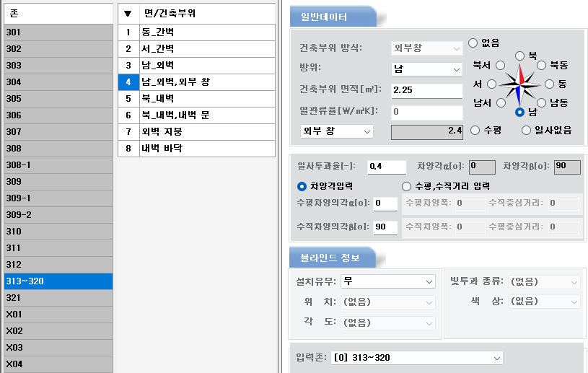Select the 외벽 지붕 row
The height and width of the screenshot is (373, 588).
coord(196,131)
